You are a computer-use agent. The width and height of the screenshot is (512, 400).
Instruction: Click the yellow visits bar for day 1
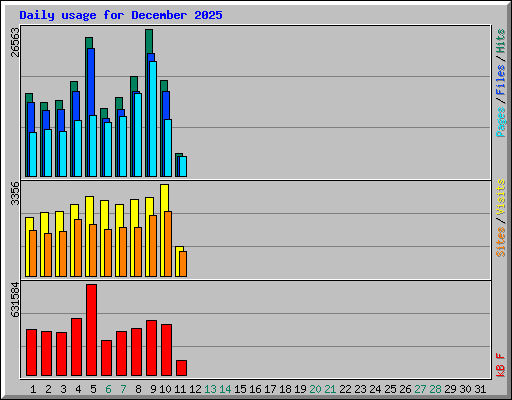29,224
